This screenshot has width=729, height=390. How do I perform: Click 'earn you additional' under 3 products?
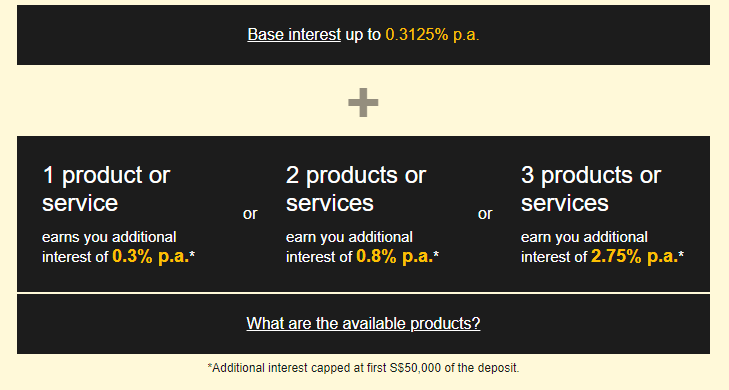(584, 237)
